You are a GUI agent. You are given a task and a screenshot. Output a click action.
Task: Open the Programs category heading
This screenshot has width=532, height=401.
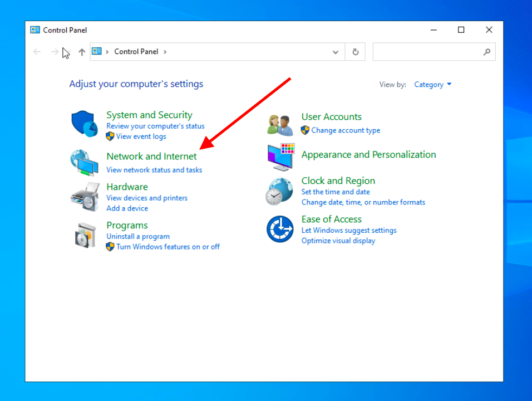[x=127, y=226]
